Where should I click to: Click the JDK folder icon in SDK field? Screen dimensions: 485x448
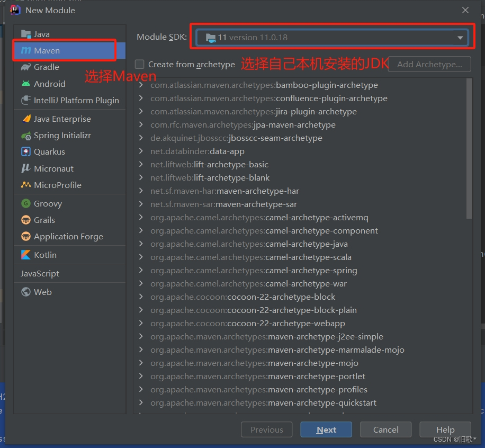pyautogui.click(x=210, y=38)
